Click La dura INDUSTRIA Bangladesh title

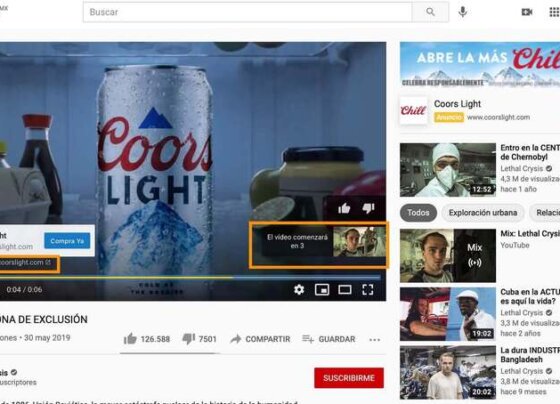[x=530, y=355]
